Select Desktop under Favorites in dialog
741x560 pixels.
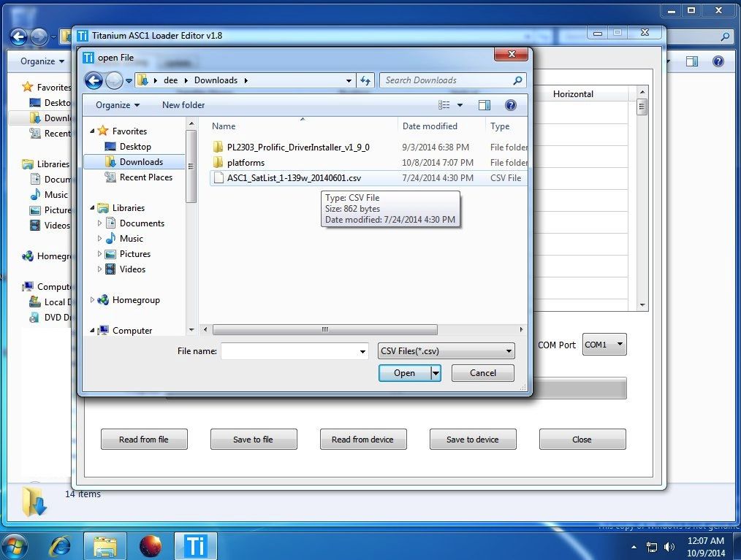pyautogui.click(x=135, y=146)
